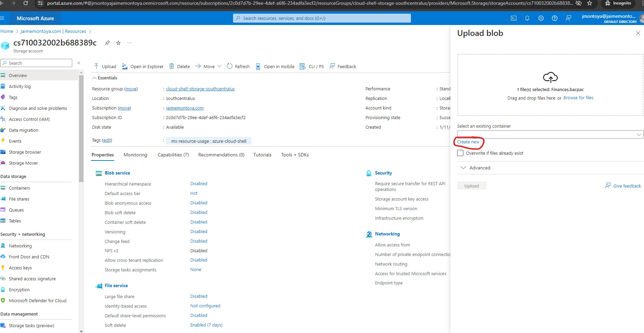Select the Properties tab

click(103, 155)
